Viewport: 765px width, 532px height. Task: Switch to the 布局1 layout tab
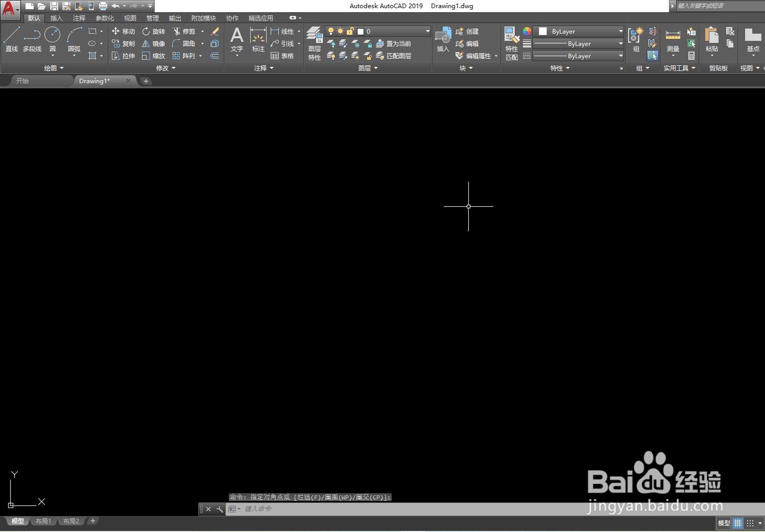click(x=43, y=521)
